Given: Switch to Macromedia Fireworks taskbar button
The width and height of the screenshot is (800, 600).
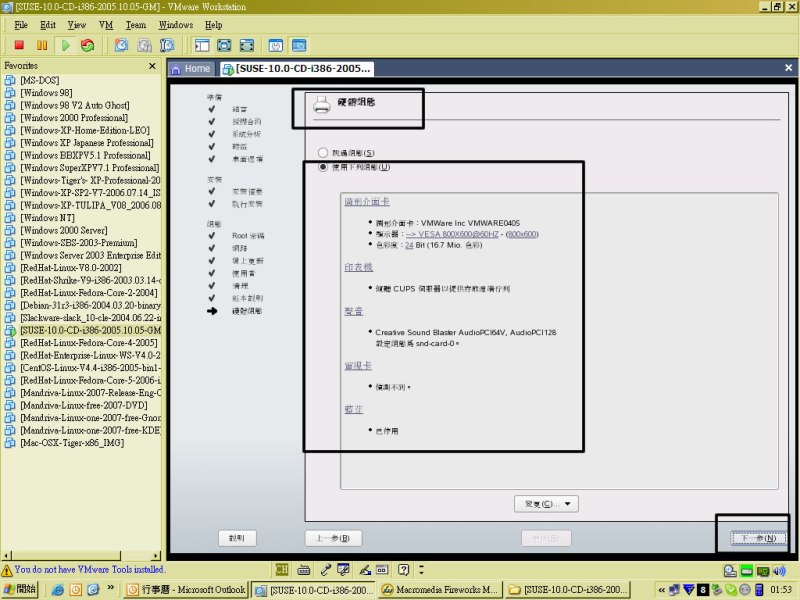Looking at the screenshot, I should pyautogui.click(x=440, y=590).
